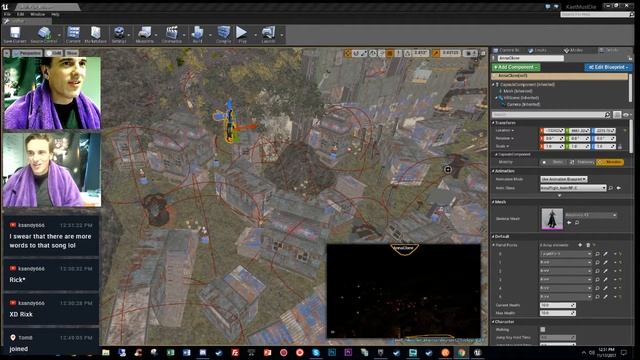Click the Save Current toolbar icon
The height and width of the screenshot is (360, 640).
point(15,34)
